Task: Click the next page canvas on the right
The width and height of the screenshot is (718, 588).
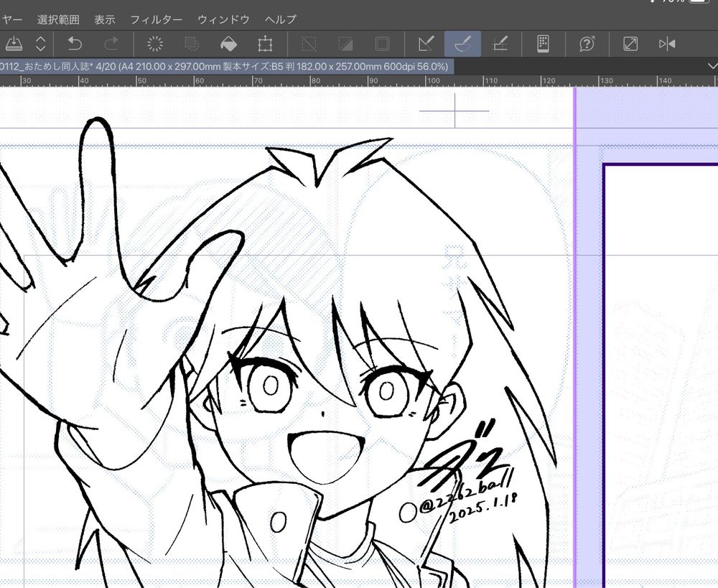Action: (661, 375)
